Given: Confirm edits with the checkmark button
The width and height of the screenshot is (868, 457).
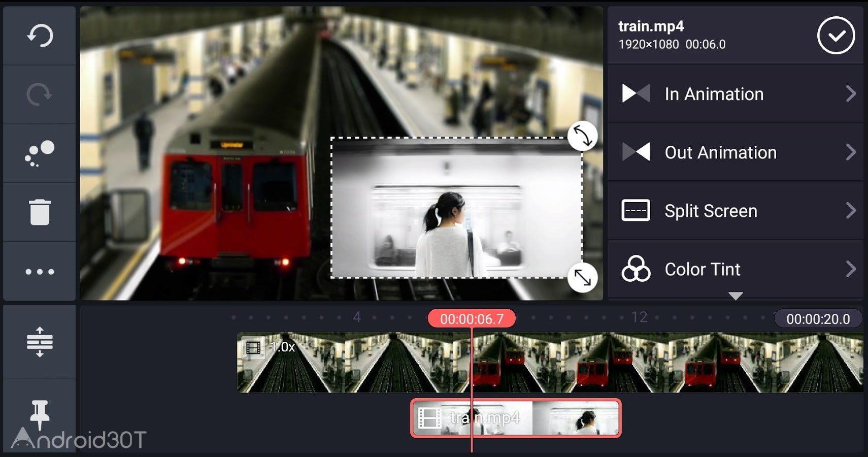Looking at the screenshot, I should pyautogui.click(x=836, y=36).
